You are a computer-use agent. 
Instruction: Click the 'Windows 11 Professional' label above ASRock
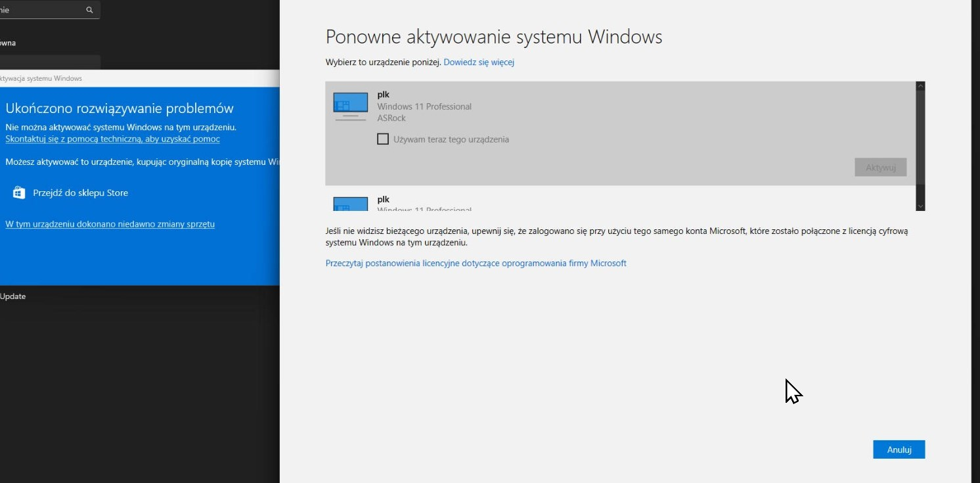point(424,106)
